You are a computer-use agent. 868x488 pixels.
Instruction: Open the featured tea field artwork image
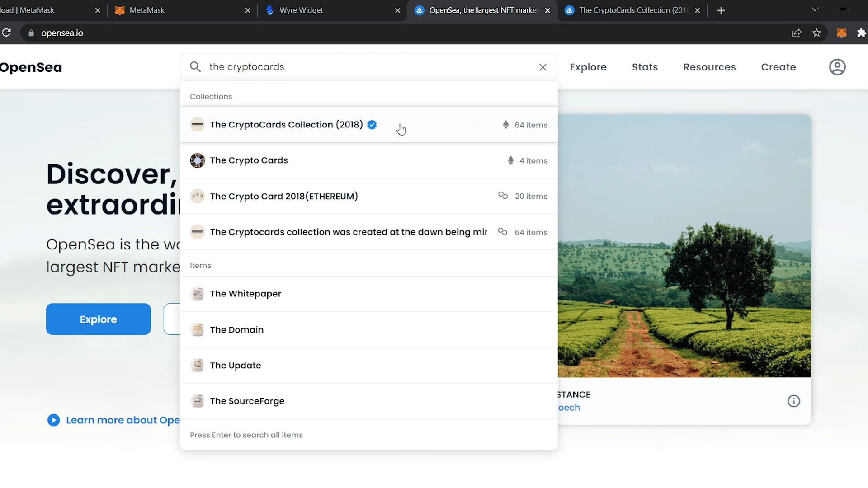point(684,246)
